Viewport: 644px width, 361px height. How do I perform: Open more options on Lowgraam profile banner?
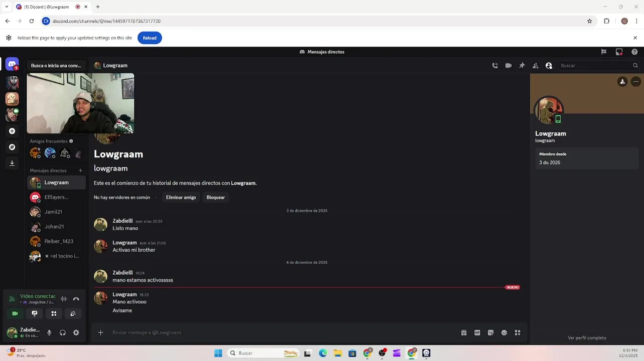pos(635,82)
